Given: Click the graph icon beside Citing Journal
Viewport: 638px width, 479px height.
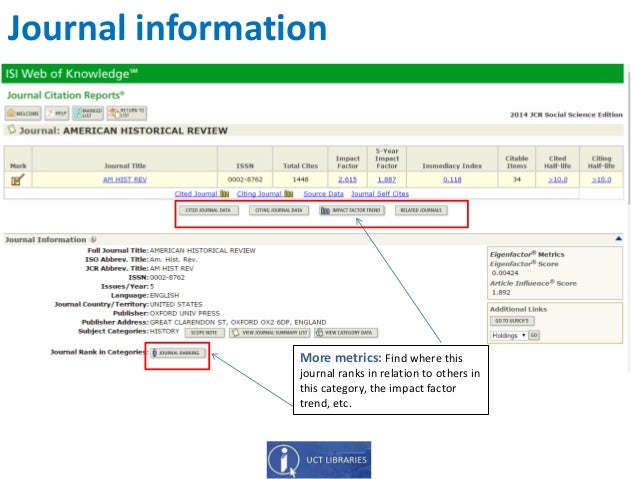Looking at the screenshot, I should point(288,194).
